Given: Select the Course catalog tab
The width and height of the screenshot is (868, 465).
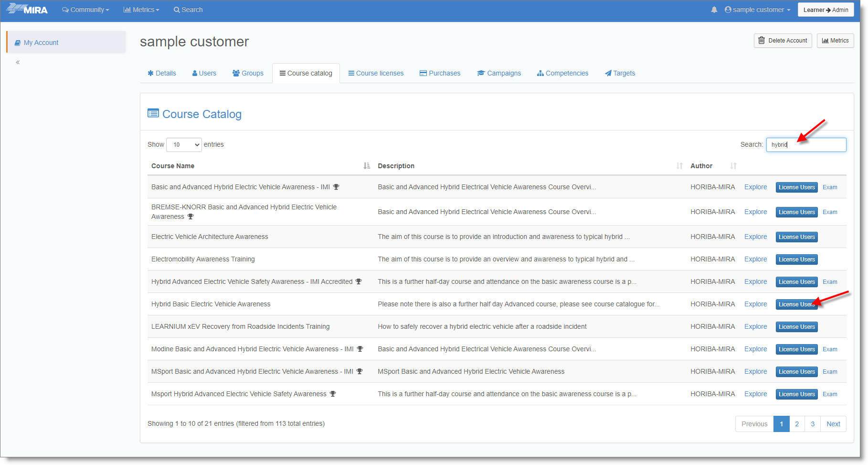Looking at the screenshot, I should [x=306, y=73].
